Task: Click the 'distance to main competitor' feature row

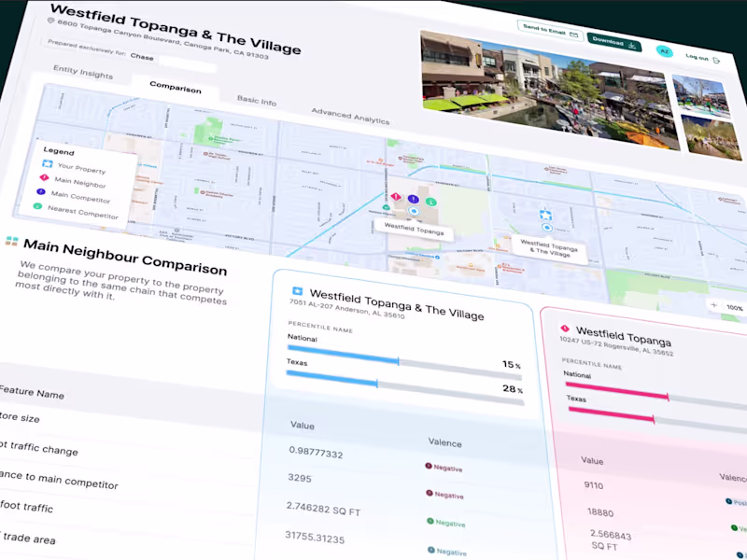Action: 59,480
